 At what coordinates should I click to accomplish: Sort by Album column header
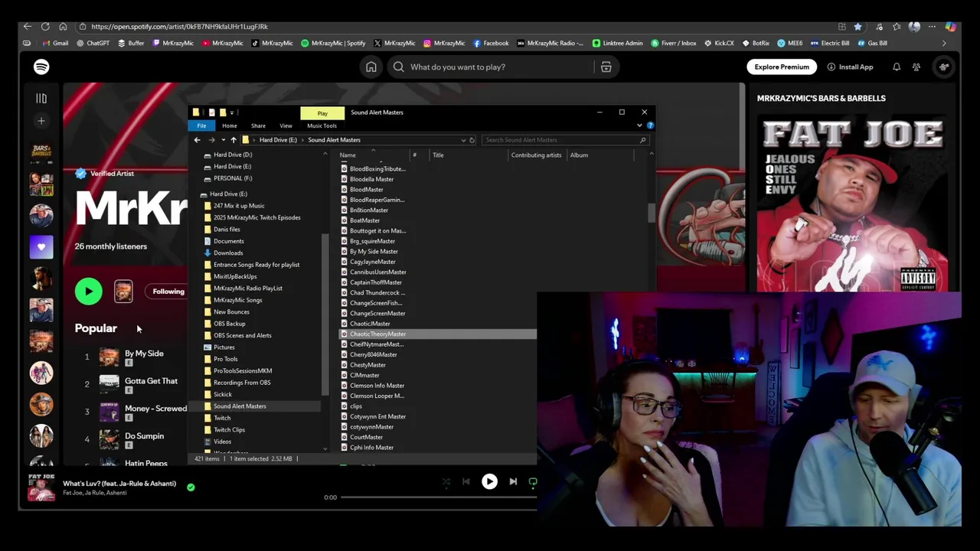(579, 155)
